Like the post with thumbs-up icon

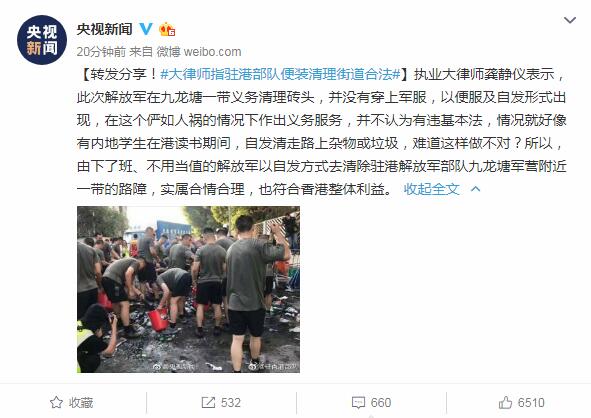[x=505, y=403]
